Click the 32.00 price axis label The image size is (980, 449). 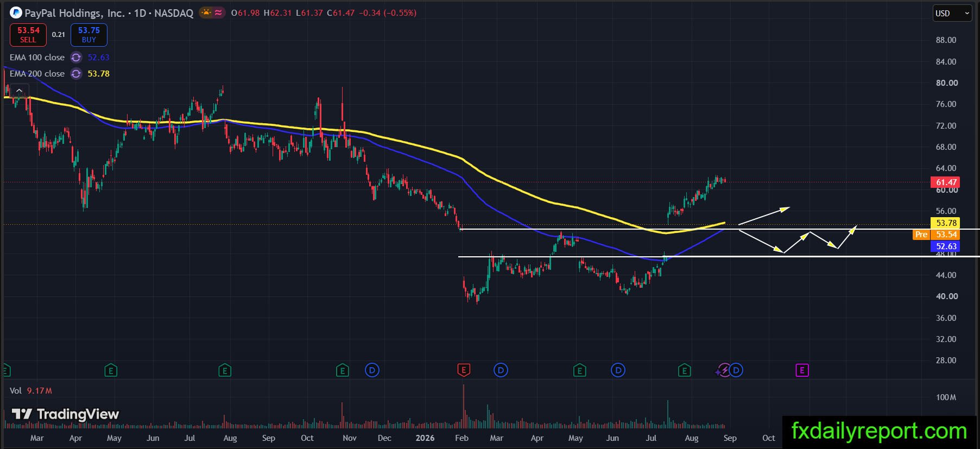click(946, 339)
